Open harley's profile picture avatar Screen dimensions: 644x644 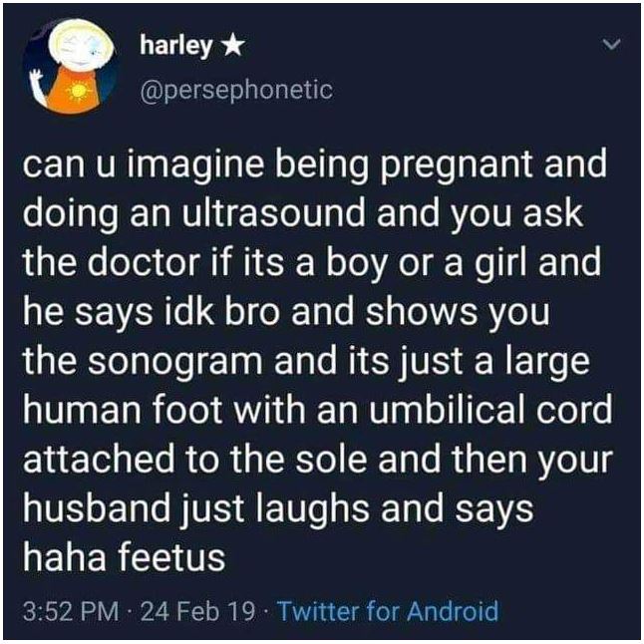[70, 67]
